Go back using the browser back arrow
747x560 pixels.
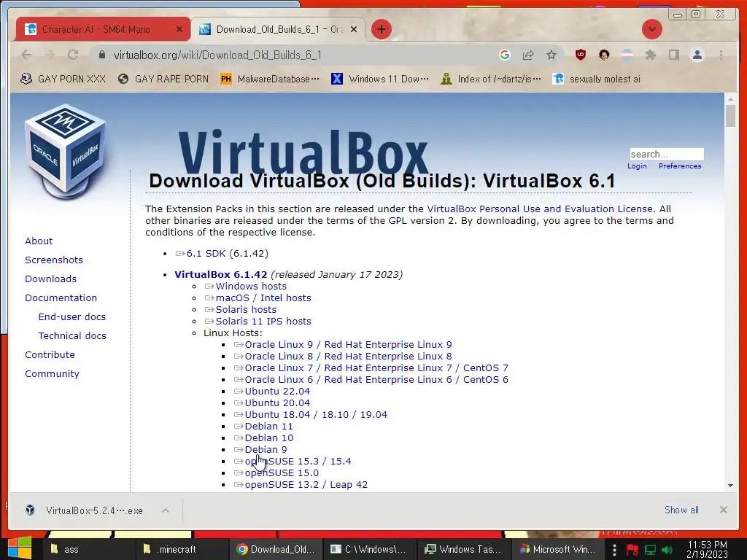click(27, 55)
